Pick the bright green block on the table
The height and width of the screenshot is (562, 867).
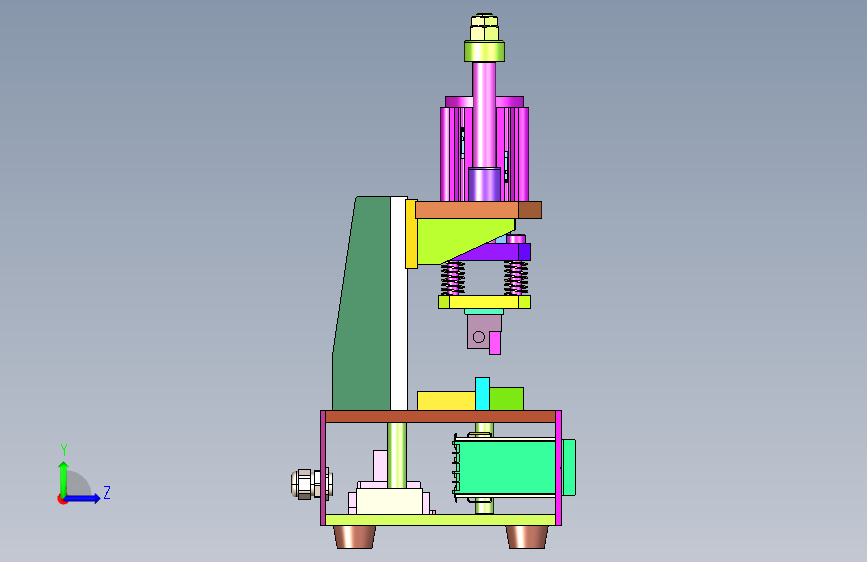(506, 399)
